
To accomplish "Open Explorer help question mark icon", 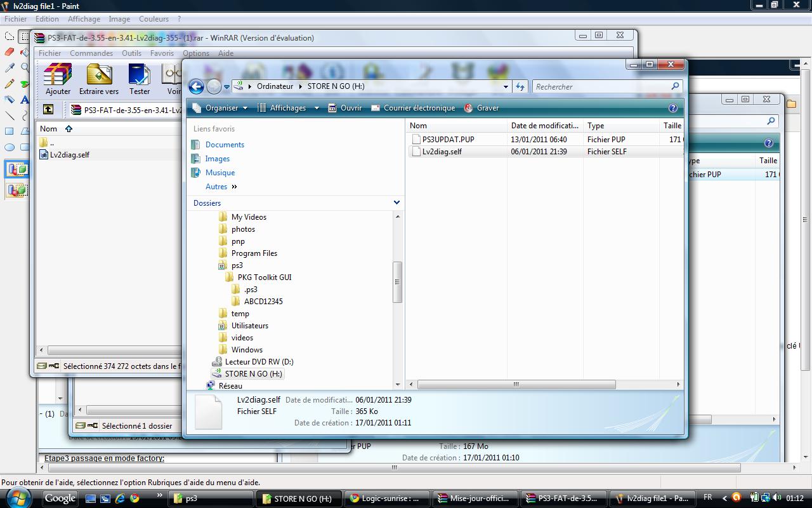I will 673,108.
